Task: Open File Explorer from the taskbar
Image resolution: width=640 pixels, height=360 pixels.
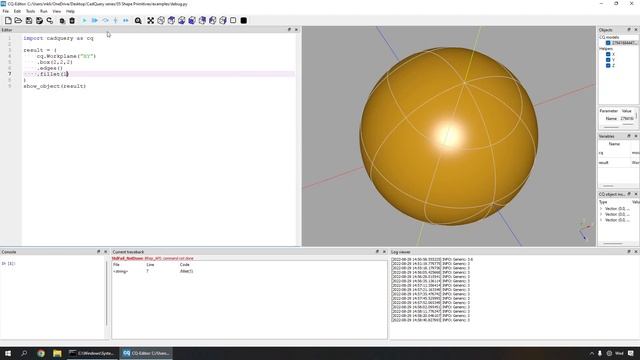Action: pyautogui.click(x=57, y=353)
